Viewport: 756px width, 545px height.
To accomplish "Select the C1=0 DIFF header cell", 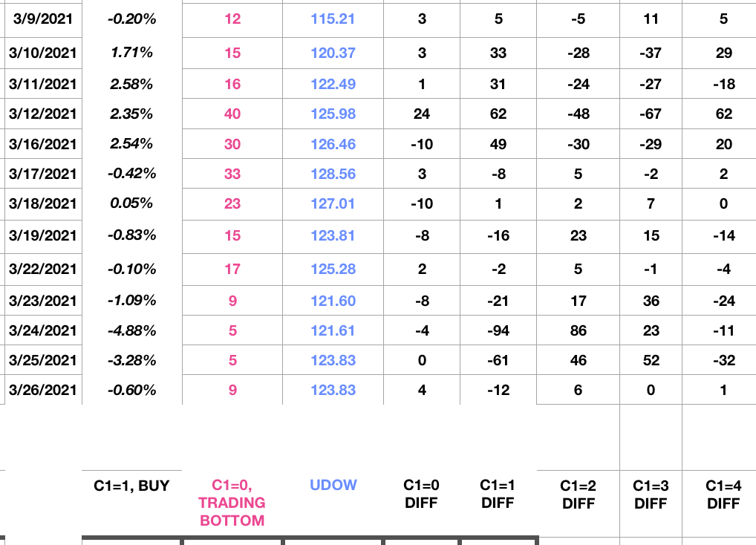I will click(421, 494).
